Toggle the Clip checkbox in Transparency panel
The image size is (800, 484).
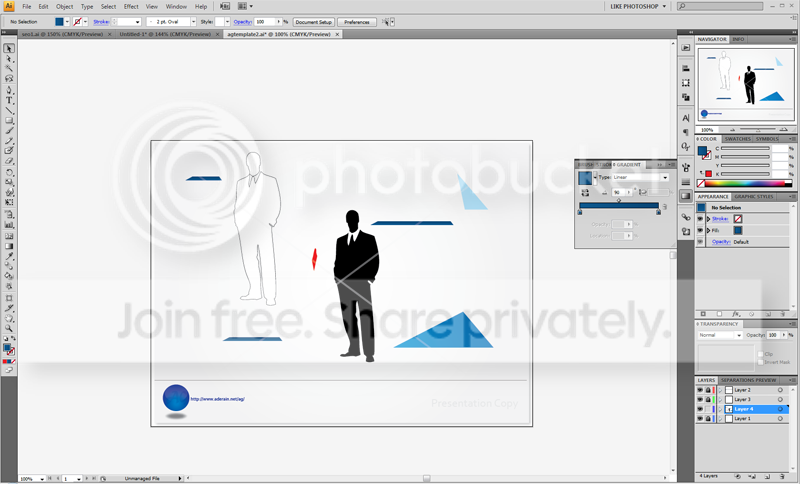coord(761,354)
